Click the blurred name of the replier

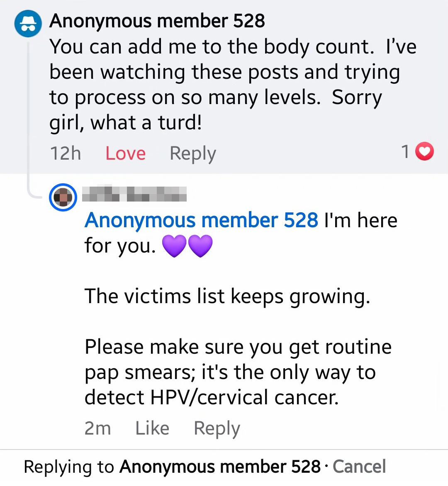click(x=134, y=194)
